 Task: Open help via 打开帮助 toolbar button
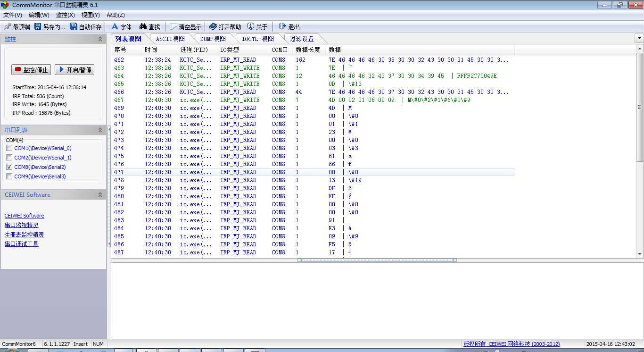pos(225,27)
